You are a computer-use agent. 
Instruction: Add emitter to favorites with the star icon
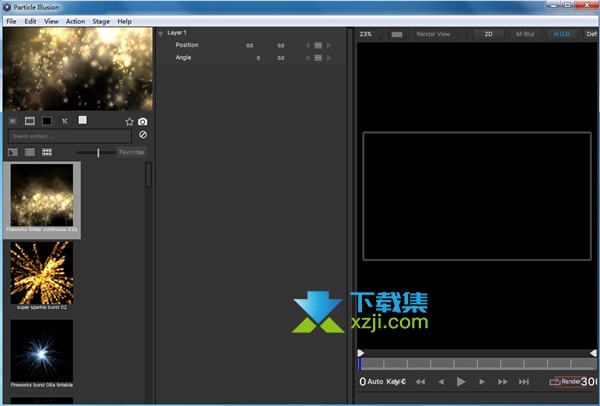point(129,122)
